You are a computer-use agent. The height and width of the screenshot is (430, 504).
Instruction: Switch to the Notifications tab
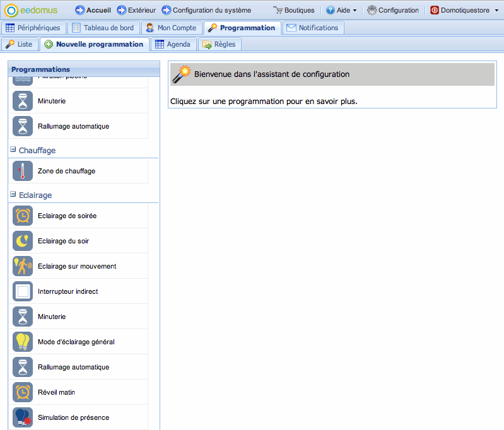313,28
